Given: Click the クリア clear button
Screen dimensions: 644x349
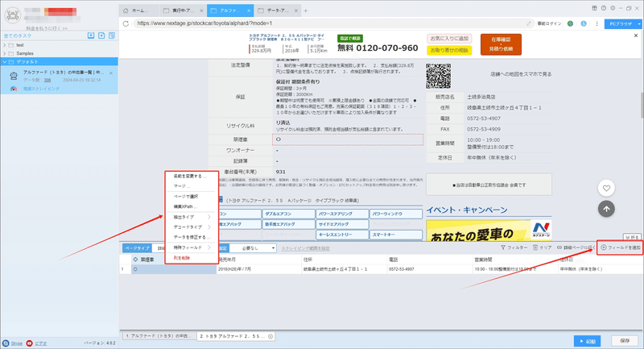Looking at the screenshot, I should [542, 247].
